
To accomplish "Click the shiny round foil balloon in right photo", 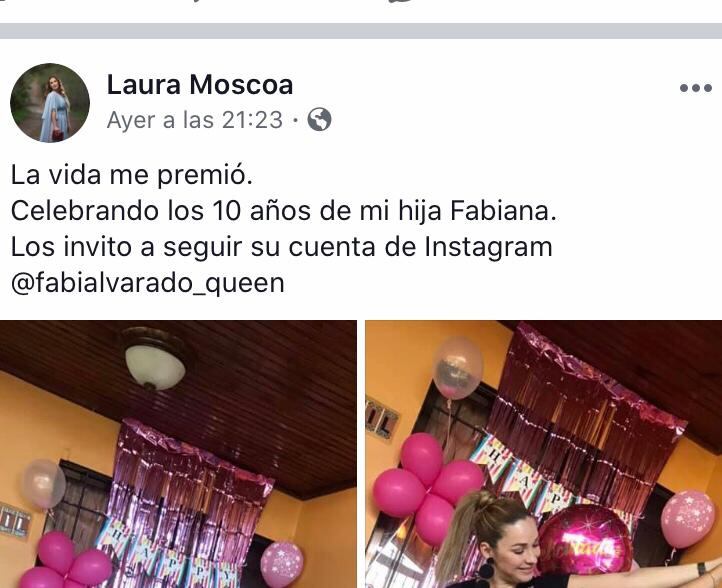I will point(585,540).
